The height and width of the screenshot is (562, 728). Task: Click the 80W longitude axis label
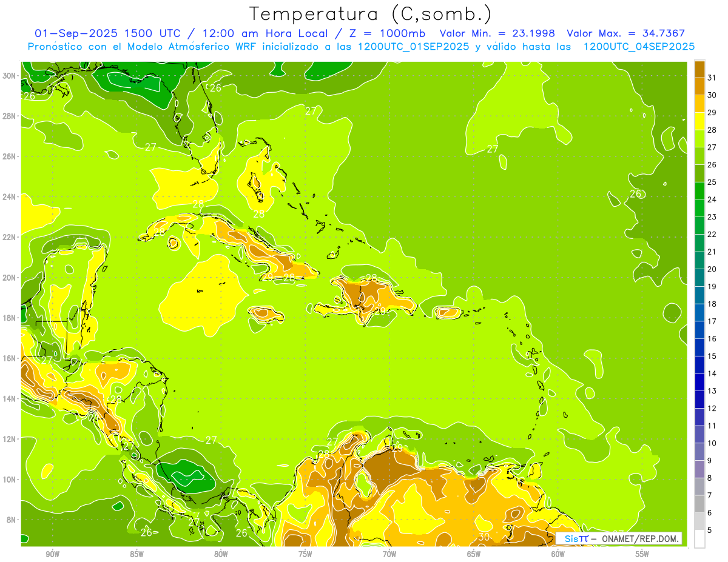pos(221,554)
